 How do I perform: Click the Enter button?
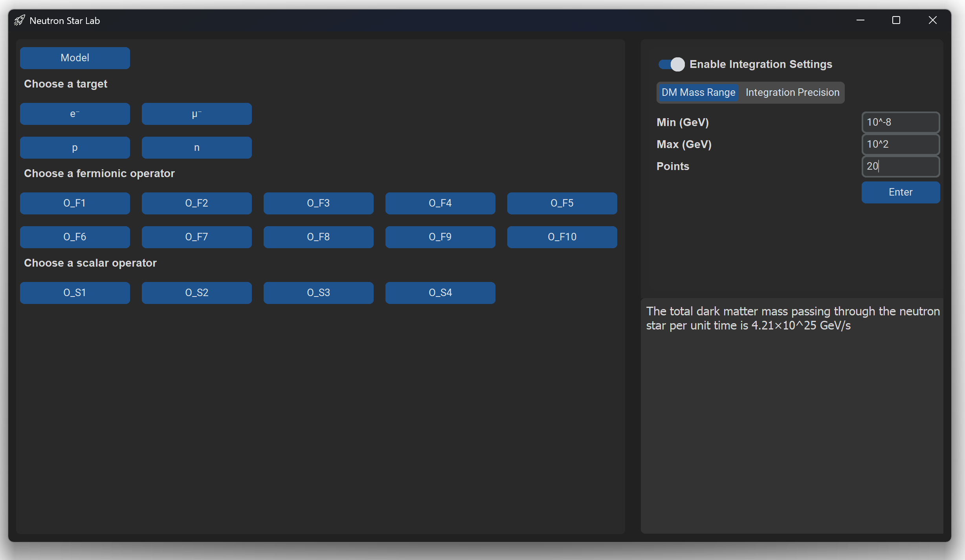901,192
